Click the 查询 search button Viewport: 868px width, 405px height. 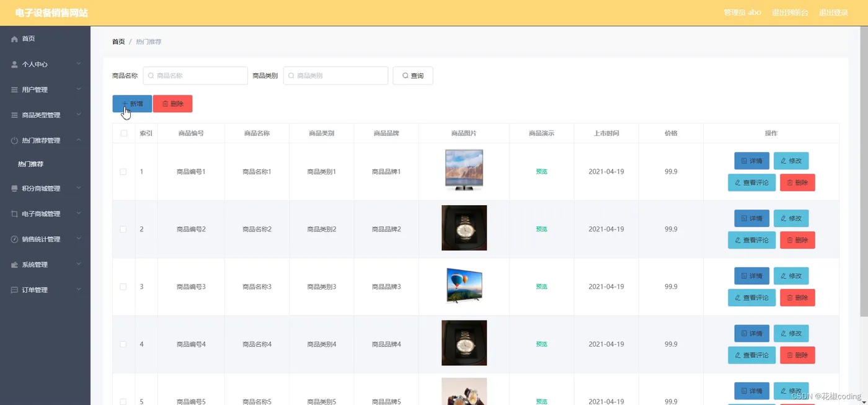413,76
